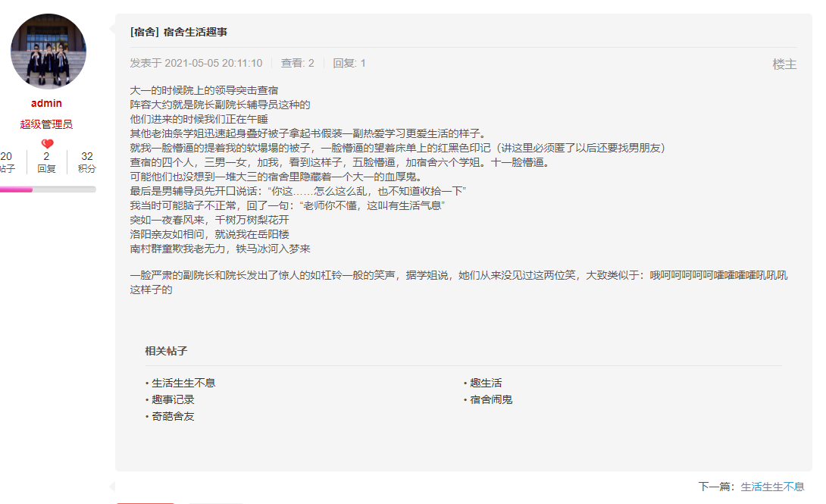The width and height of the screenshot is (826, 504).
Task: Click the [宿舍] category tag in title
Action: (144, 32)
